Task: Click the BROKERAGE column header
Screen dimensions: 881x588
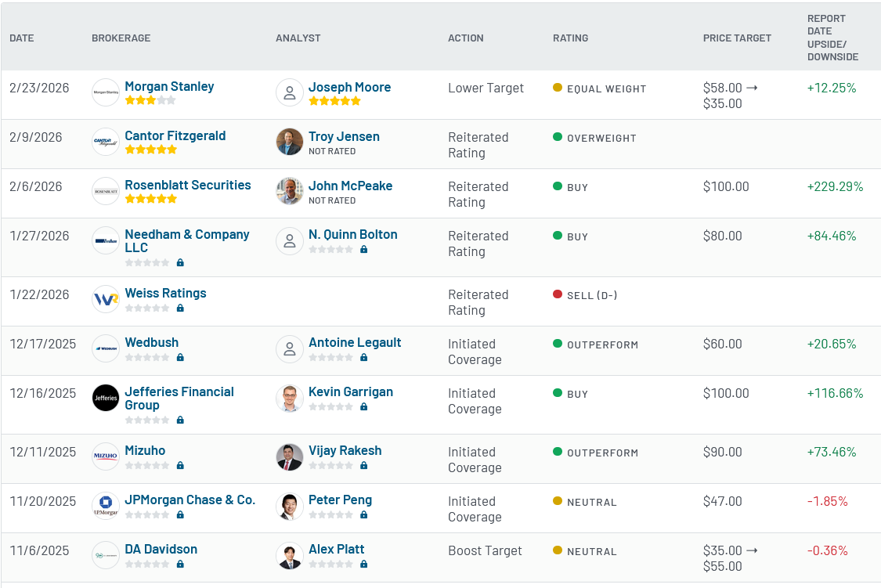Action: pyautogui.click(x=121, y=38)
